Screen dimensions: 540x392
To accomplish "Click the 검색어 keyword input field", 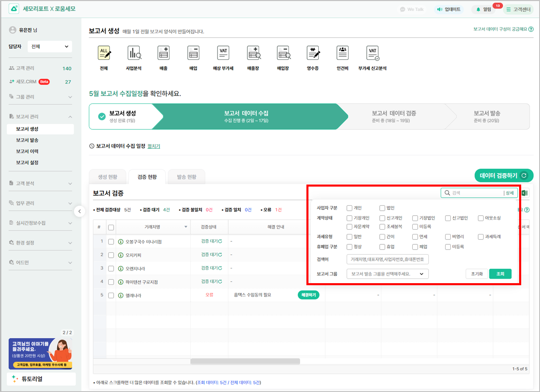I will [x=387, y=259].
